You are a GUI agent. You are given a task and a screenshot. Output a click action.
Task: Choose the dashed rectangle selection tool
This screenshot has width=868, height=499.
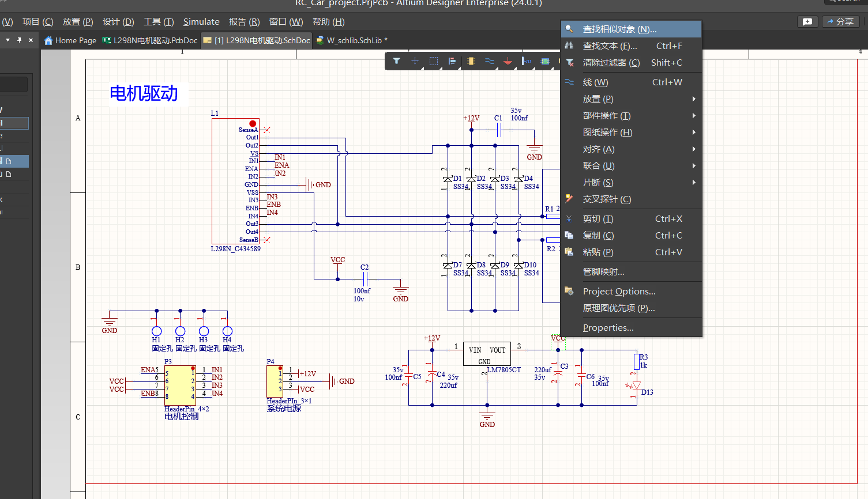tap(434, 61)
